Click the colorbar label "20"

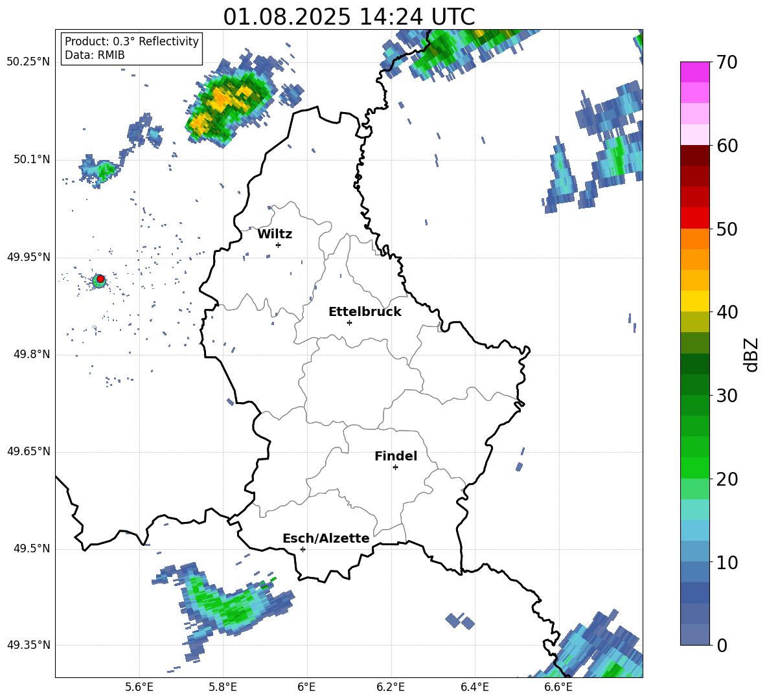(x=727, y=479)
